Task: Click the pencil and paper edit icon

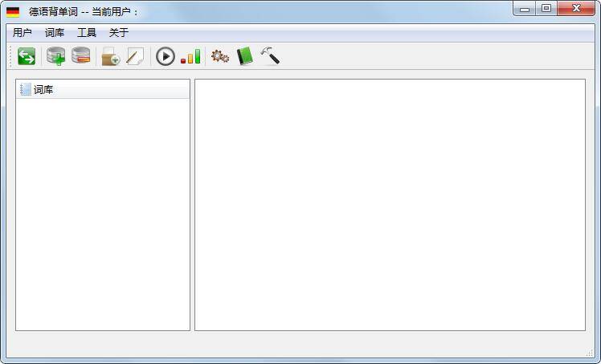Action: click(x=135, y=56)
